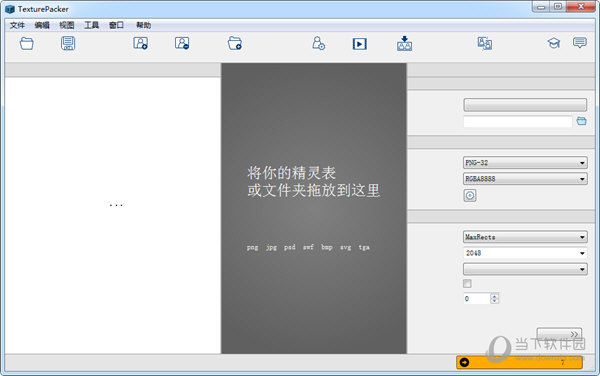Click the data file path input field
Screen dimensions: 600x376
[x=518, y=122]
